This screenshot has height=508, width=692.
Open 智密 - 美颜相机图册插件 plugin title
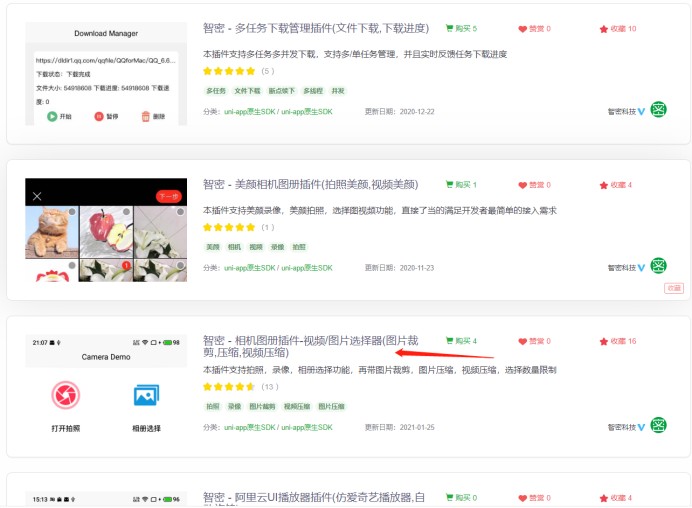pos(311,184)
